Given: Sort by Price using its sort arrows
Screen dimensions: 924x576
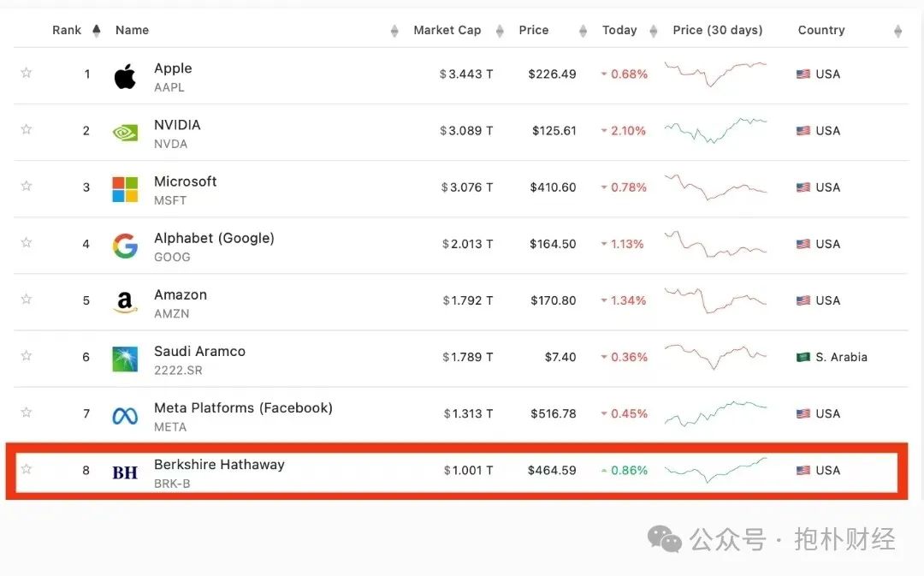Looking at the screenshot, I should (583, 32).
